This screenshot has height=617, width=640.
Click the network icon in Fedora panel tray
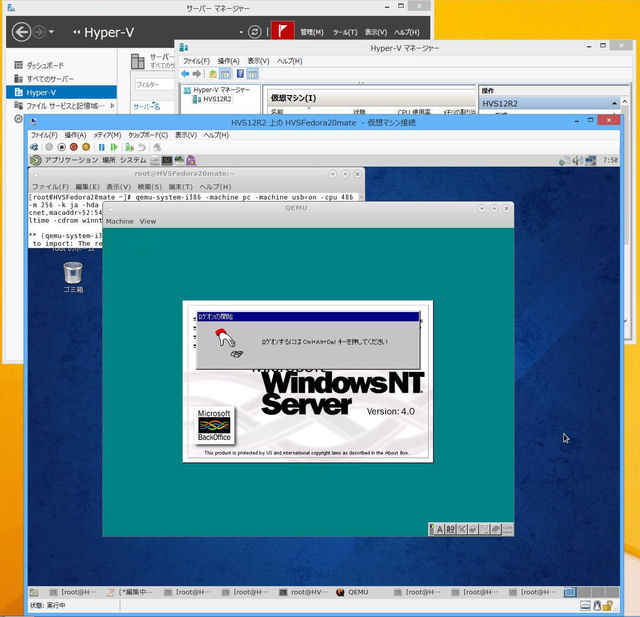coord(591,161)
